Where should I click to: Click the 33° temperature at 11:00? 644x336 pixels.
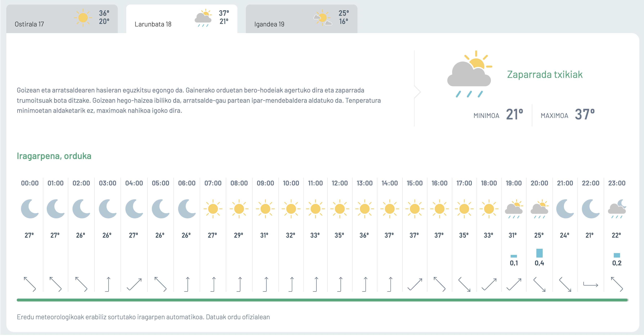coord(315,235)
